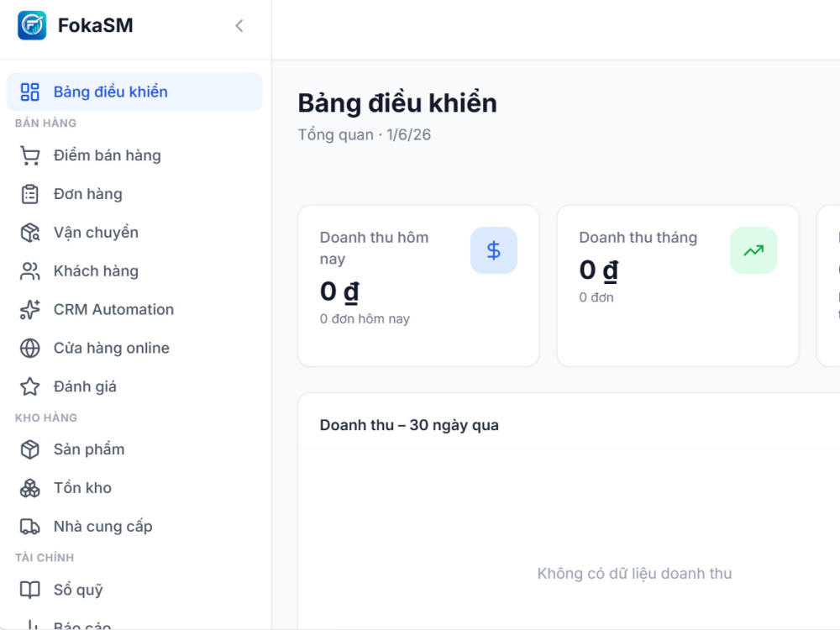Click the people icon for Khách hàng

pos(29,271)
